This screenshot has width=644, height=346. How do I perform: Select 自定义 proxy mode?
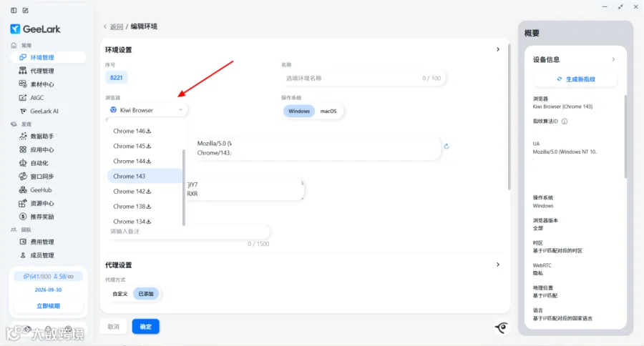(120, 294)
